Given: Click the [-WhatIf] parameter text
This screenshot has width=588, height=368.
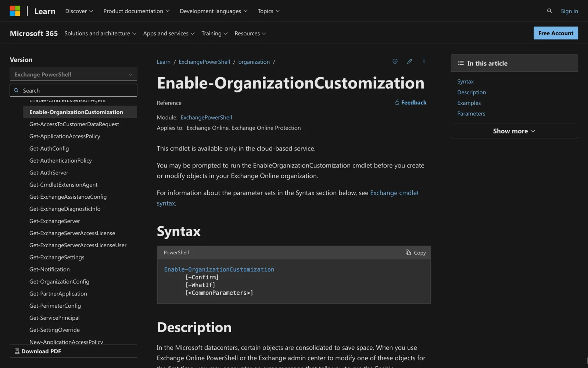Looking at the screenshot, I should pyautogui.click(x=200, y=285).
